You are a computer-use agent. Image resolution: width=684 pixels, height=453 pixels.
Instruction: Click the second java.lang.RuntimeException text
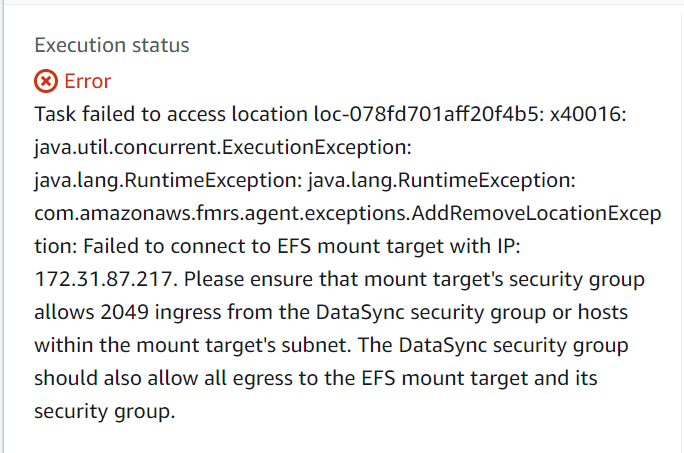[x=442, y=181]
